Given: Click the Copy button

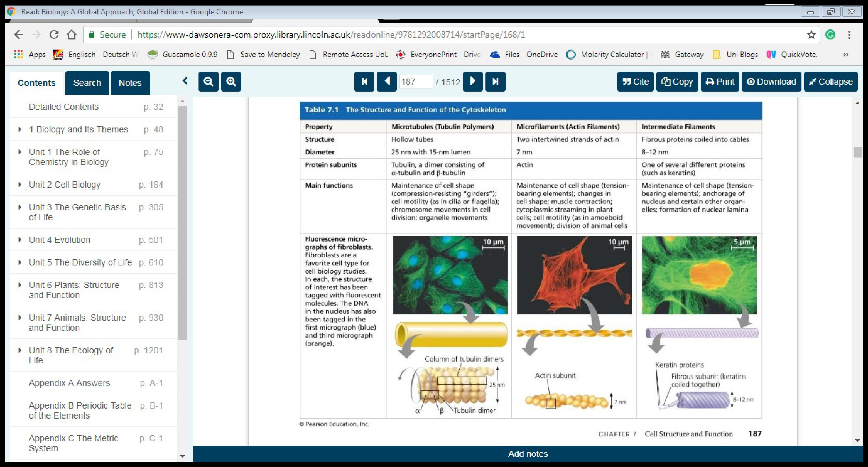Looking at the screenshot, I should 677,82.
